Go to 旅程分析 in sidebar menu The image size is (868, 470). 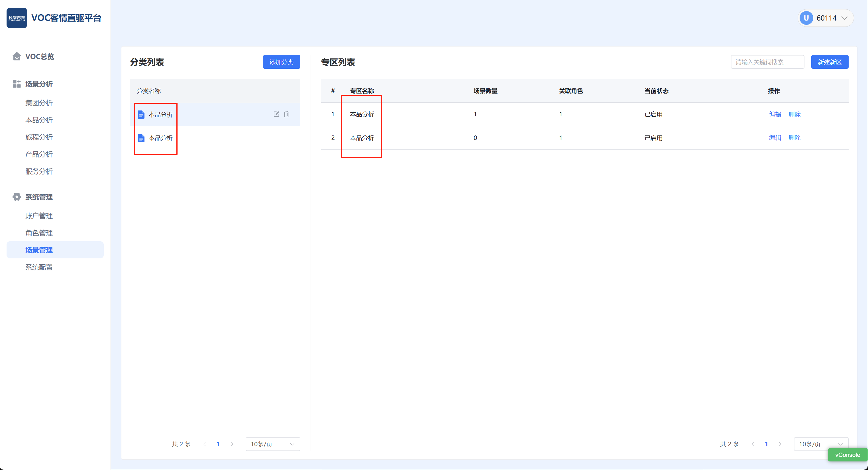(x=39, y=137)
